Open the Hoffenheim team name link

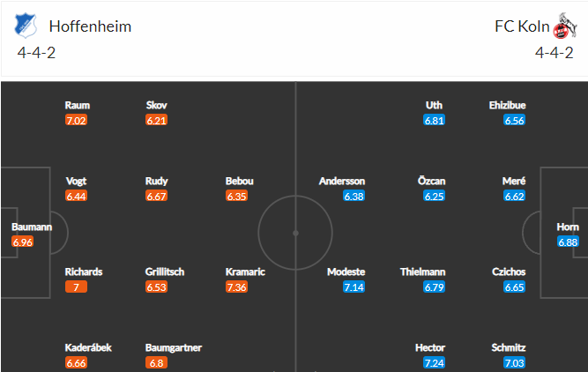tap(90, 26)
